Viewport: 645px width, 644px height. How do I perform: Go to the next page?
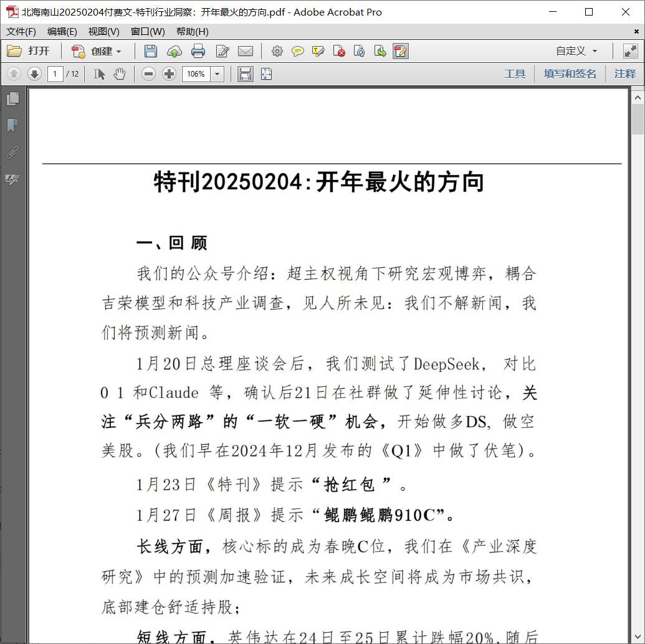pos(34,74)
